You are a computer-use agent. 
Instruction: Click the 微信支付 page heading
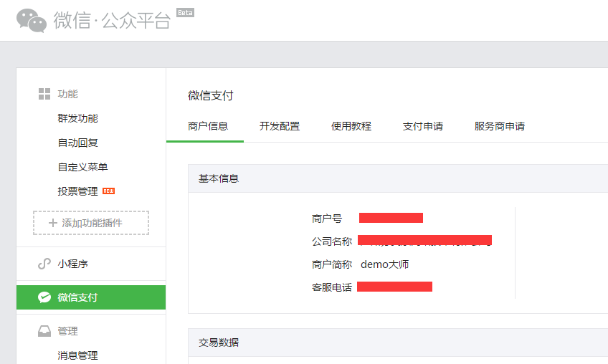pyautogui.click(x=211, y=95)
